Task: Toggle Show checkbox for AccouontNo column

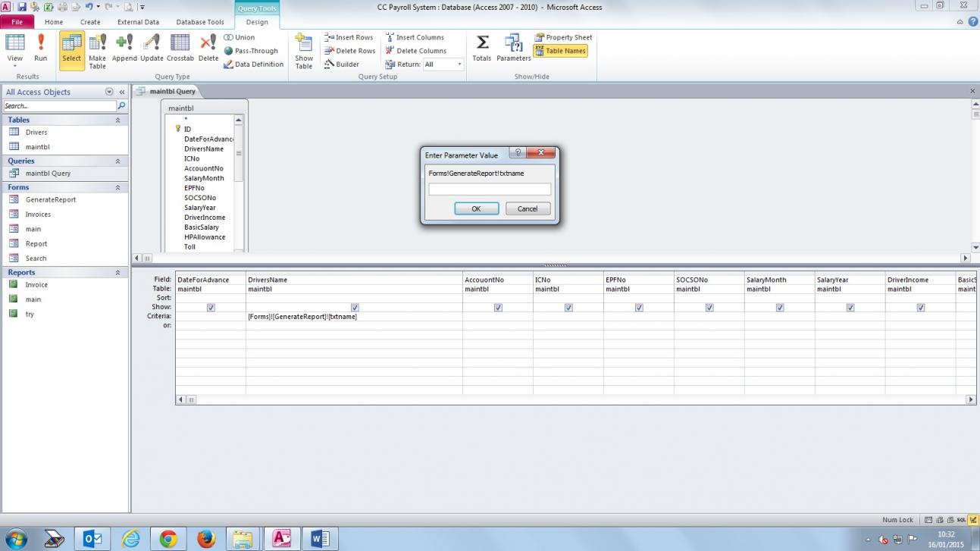Action: 498,308
